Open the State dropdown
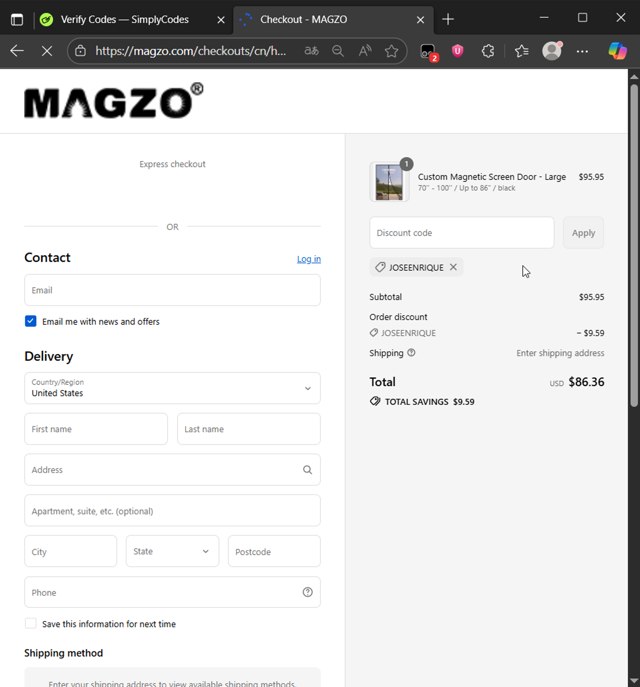The width and height of the screenshot is (640, 687). [x=173, y=551]
